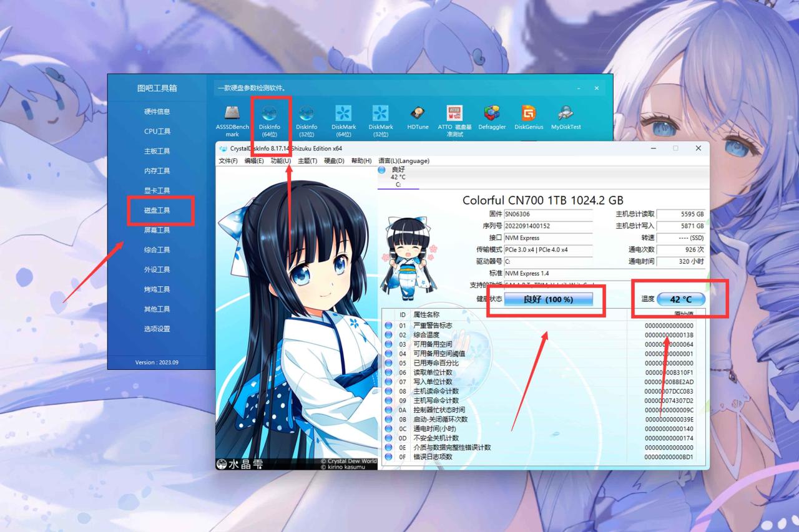Open the 帮助(H) menu
Image resolution: width=799 pixels, height=532 pixels.
(x=361, y=161)
